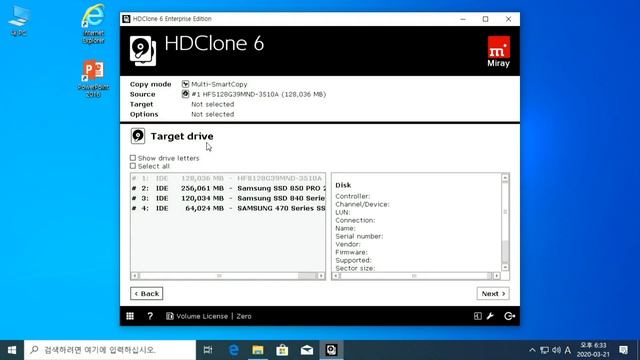Click the Source HFS128G39MND-3510A text

[259, 94]
